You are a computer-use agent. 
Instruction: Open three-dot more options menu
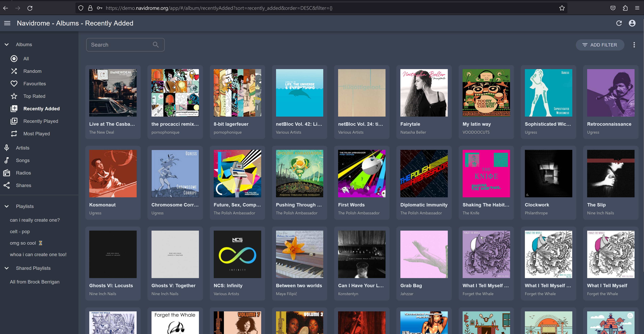point(634,45)
